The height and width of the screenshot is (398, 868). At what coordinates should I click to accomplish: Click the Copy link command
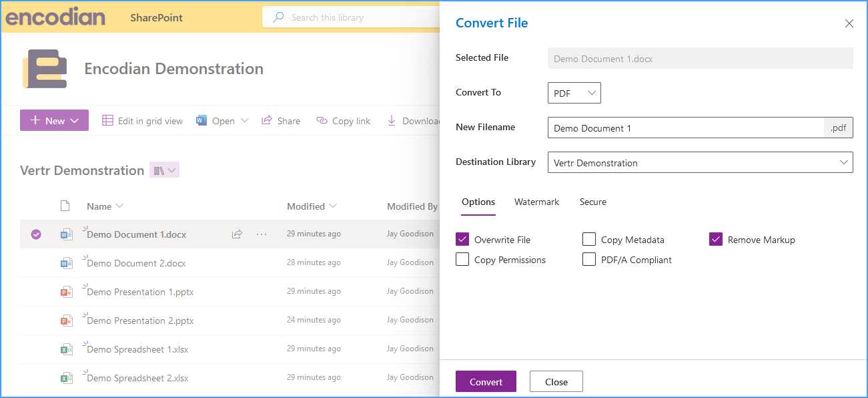pos(343,120)
